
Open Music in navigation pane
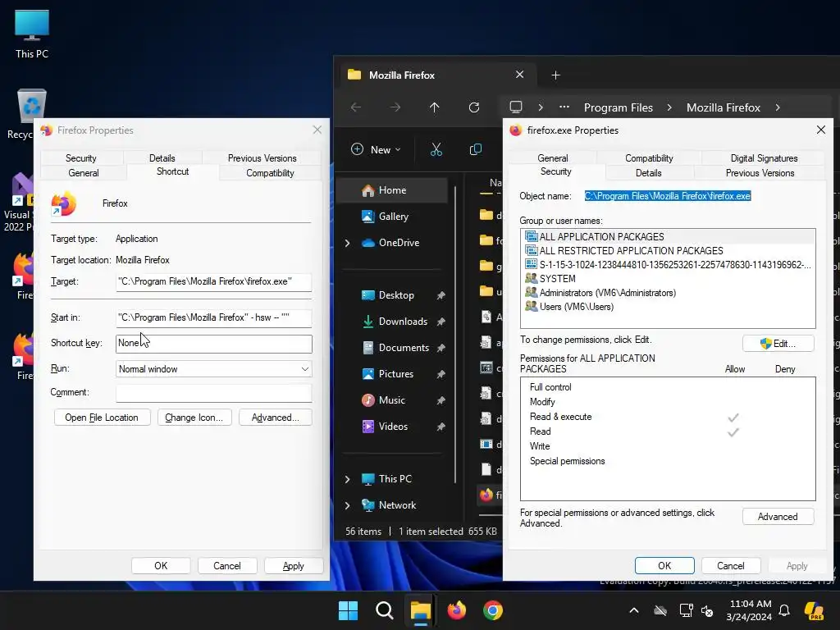(392, 400)
